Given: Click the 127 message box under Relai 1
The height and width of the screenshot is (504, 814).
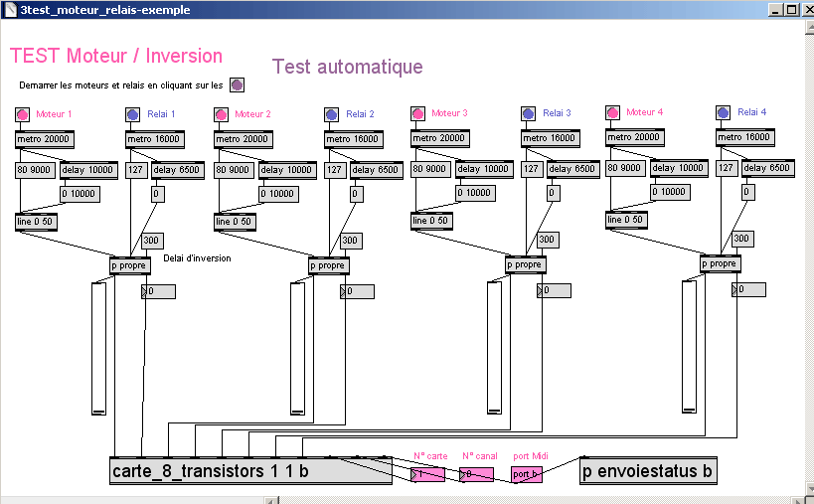Looking at the screenshot, I should click(x=137, y=170).
